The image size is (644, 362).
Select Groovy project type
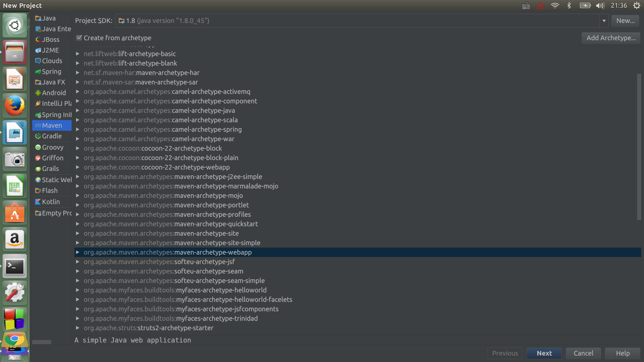point(52,147)
